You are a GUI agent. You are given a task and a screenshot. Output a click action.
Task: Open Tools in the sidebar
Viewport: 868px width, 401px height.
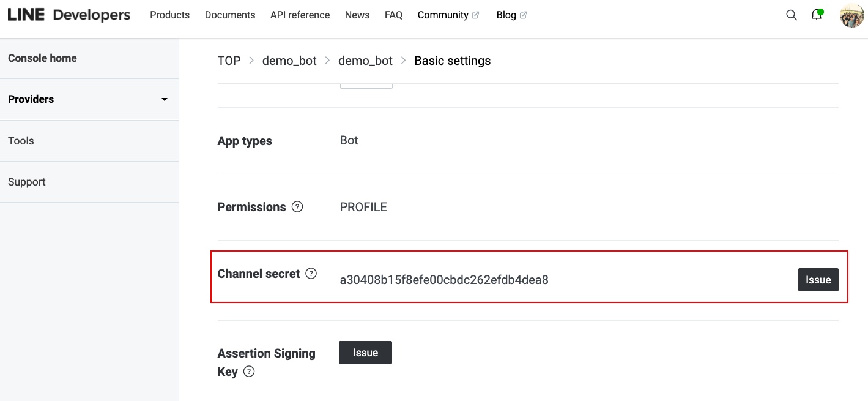21,141
